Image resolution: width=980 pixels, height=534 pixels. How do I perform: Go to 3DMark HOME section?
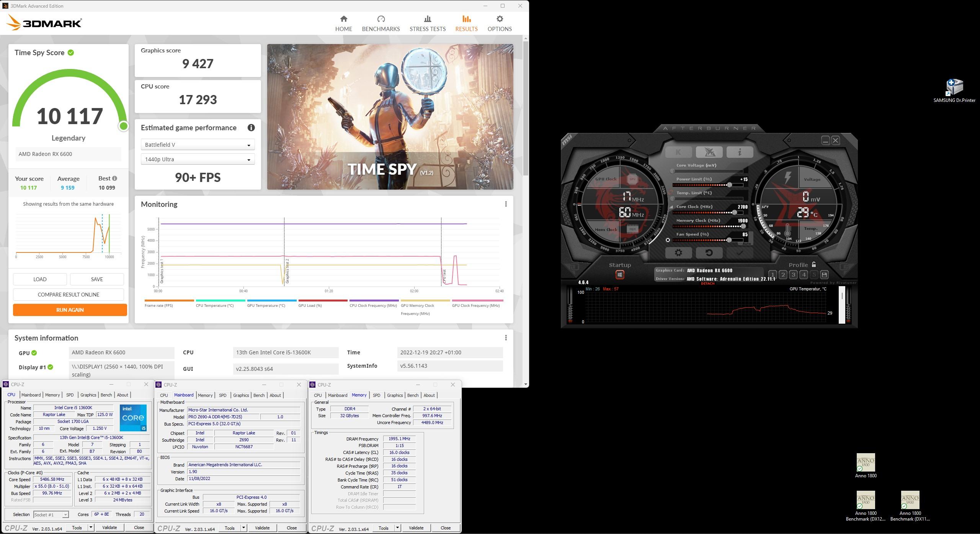coord(343,24)
